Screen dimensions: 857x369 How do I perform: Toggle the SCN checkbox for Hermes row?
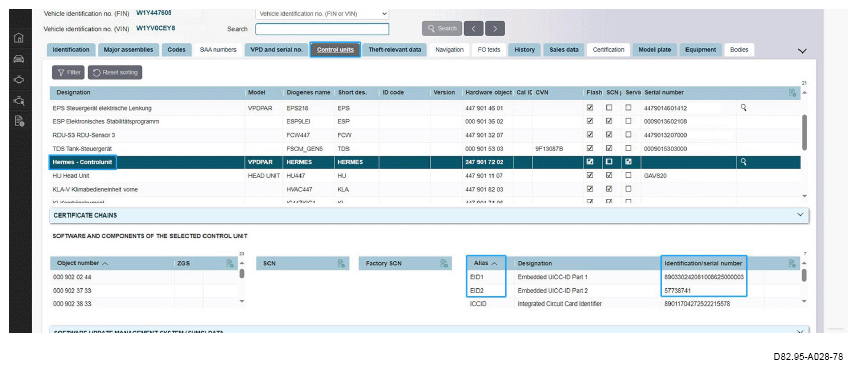point(609,162)
